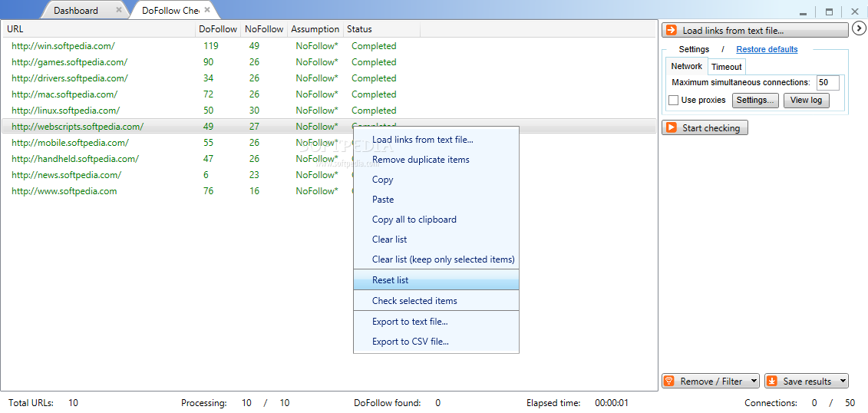Screen dimensions: 868x413
Task: Sort by the Assumption column header
Action: coord(315,29)
